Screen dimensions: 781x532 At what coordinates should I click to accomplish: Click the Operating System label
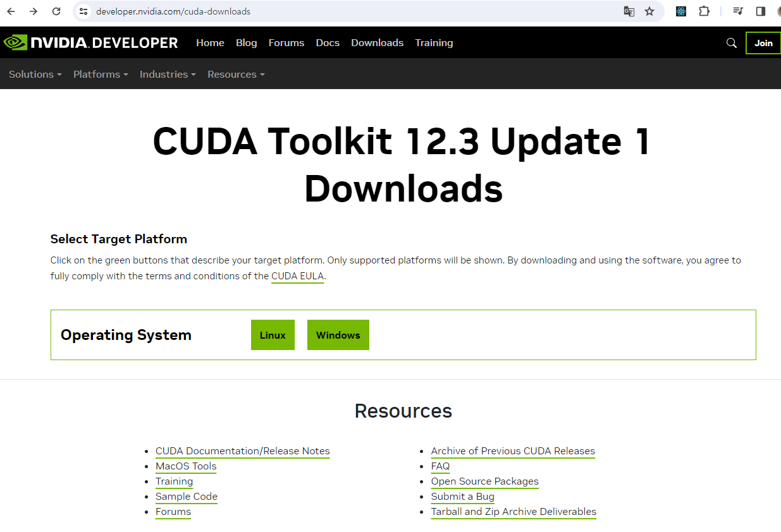pyautogui.click(x=126, y=335)
